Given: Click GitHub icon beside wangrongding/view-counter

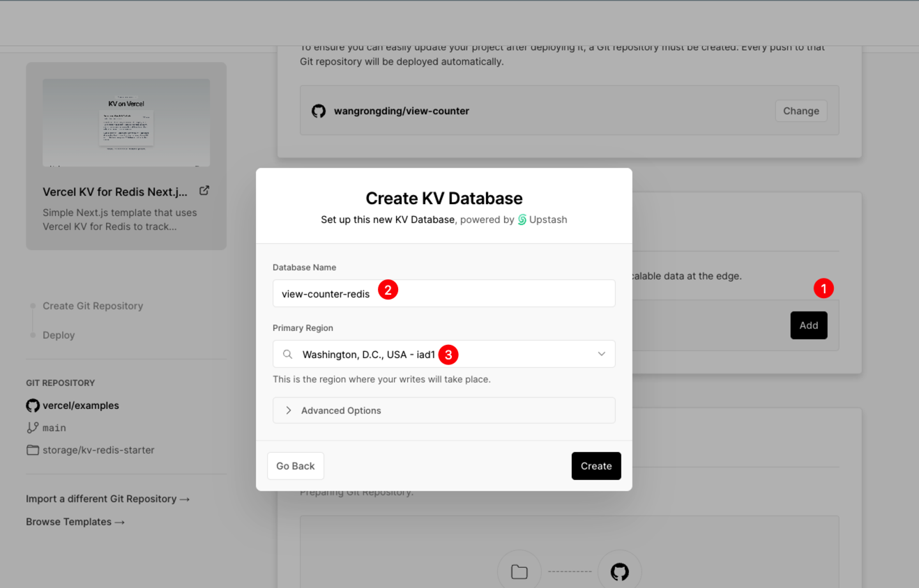Looking at the screenshot, I should [319, 111].
